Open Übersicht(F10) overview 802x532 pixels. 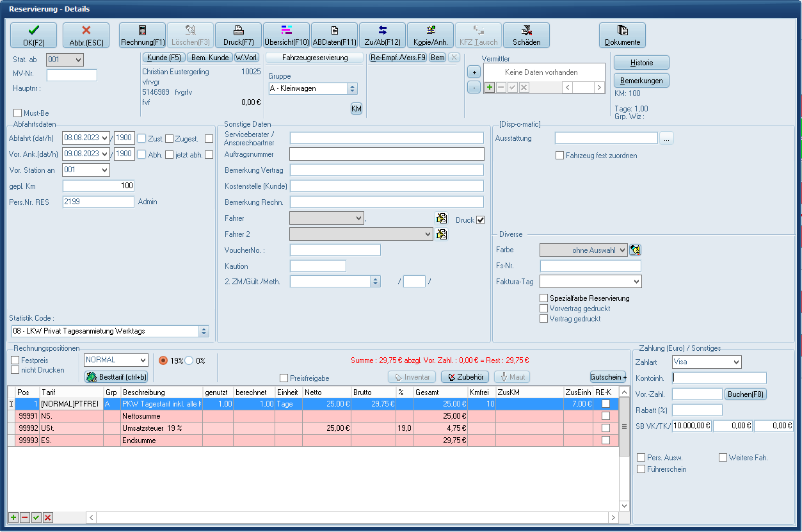pyautogui.click(x=286, y=35)
